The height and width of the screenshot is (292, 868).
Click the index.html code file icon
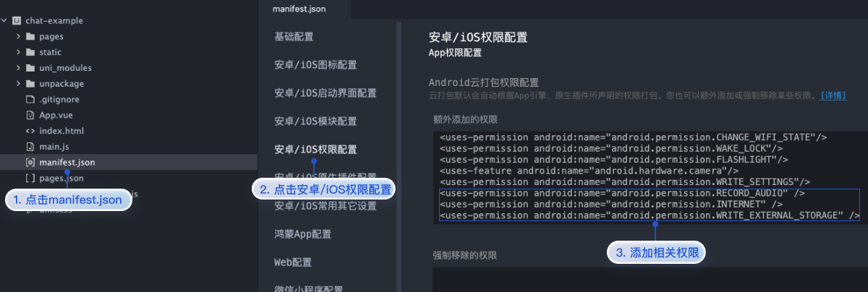pos(30,131)
